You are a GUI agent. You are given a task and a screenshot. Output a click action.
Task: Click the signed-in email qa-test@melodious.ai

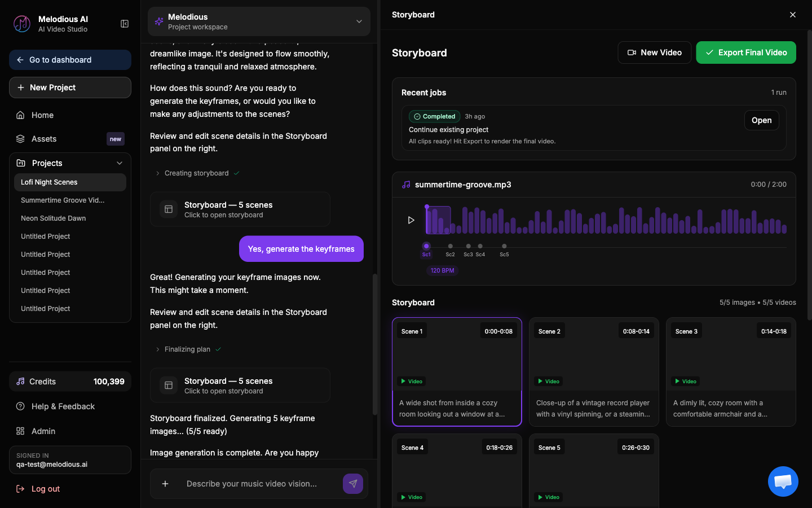(x=52, y=465)
